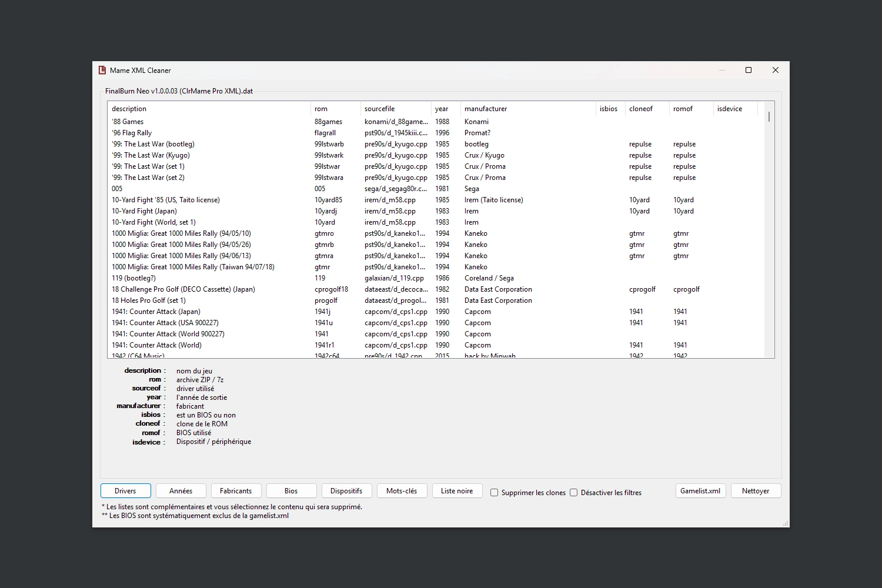Screen dimensions: 882x588
Task: Select 10-Yard Fight '85 (US, Taito license)
Action: point(436,200)
